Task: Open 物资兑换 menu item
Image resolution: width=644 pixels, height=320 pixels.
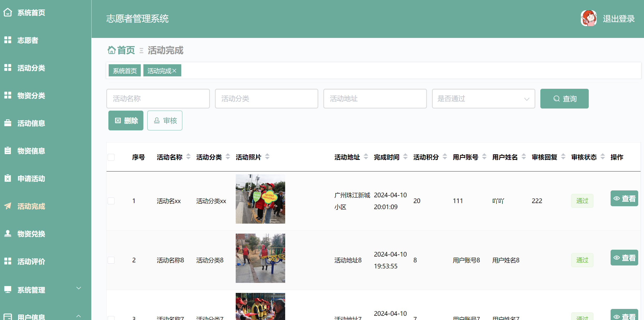Action: click(x=31, y=234)
